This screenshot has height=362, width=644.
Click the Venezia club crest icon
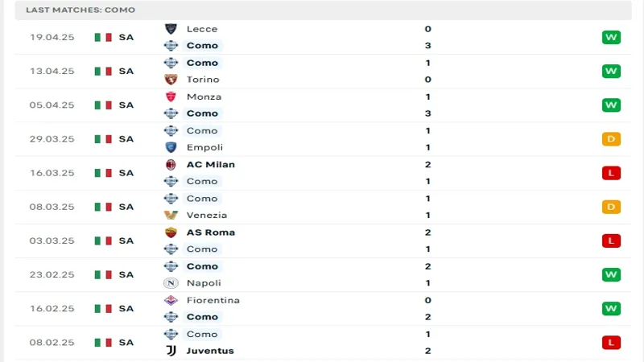[171, 215]
